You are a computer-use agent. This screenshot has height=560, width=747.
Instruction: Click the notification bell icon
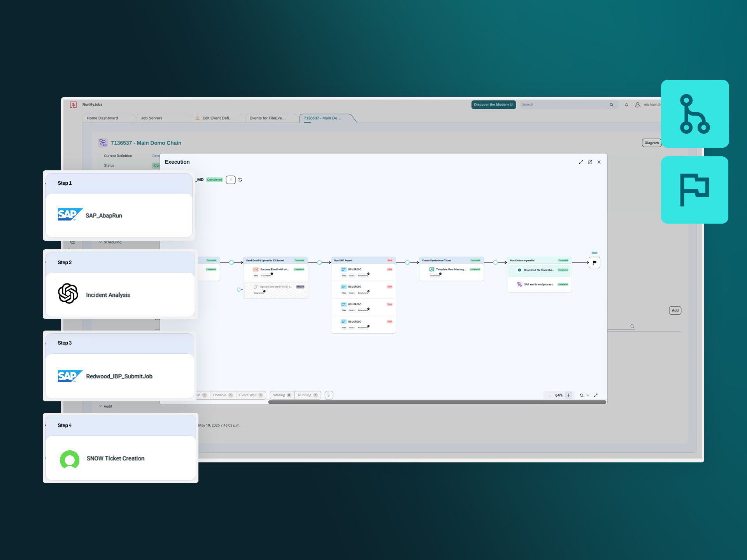[626, 105]
